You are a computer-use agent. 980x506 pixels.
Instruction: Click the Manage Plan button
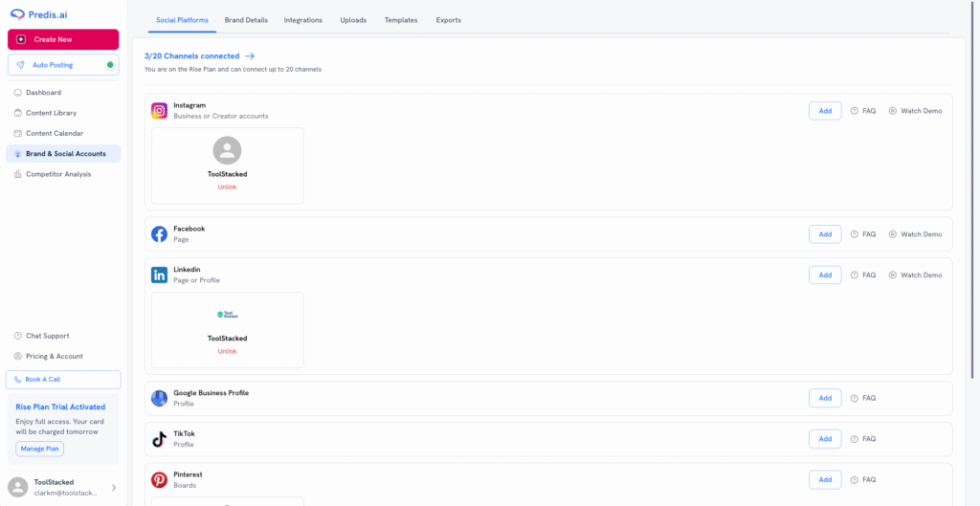pyautogui.click(x=40, y=449)
